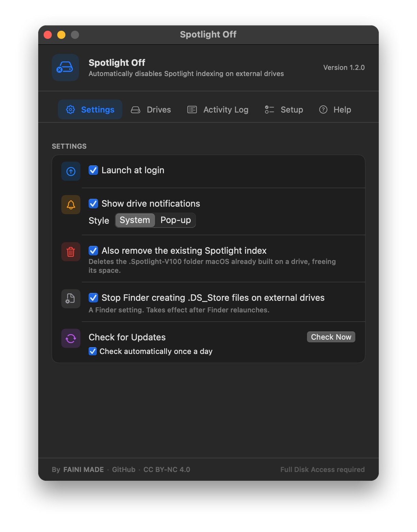Click the 'Deletes the .Spotlight-V100 folder' description
The image size is (417, 532).
212,266
